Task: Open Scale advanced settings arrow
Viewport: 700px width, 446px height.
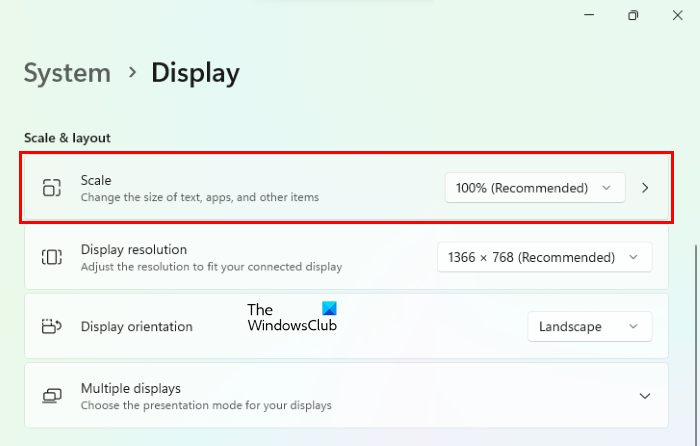Action: pyautogui.click(x=645, y=187)
